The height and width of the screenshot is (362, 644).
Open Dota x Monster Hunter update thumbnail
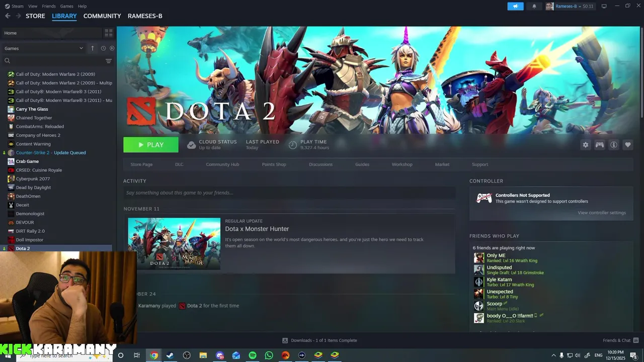pos(174,243)
